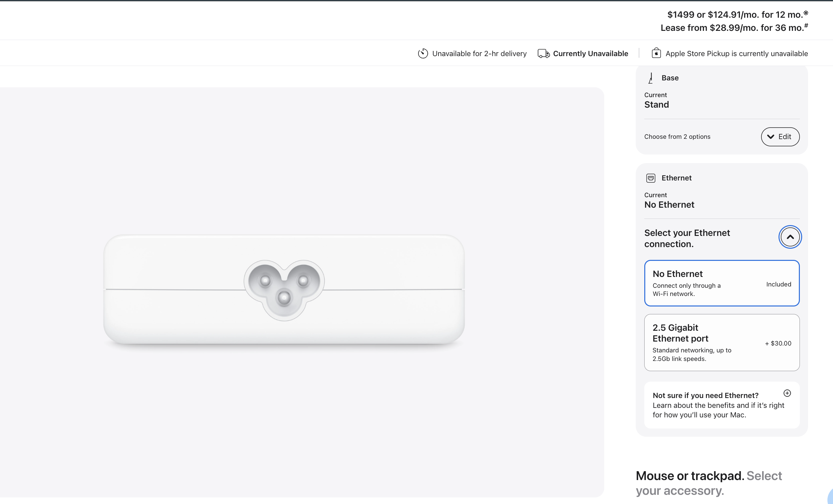Screen dimensions: 833x504
Task: Click the 'Stand' current value
Action: (x=656, y=105)
